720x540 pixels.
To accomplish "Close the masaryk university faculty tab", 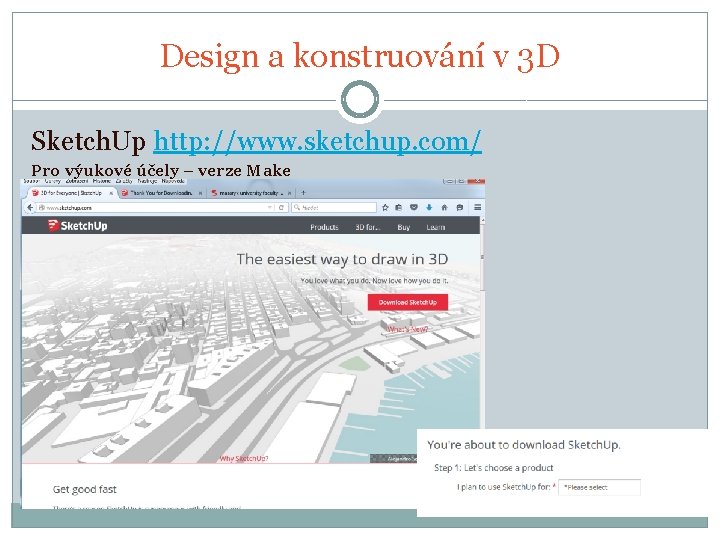I will (289, 193).
